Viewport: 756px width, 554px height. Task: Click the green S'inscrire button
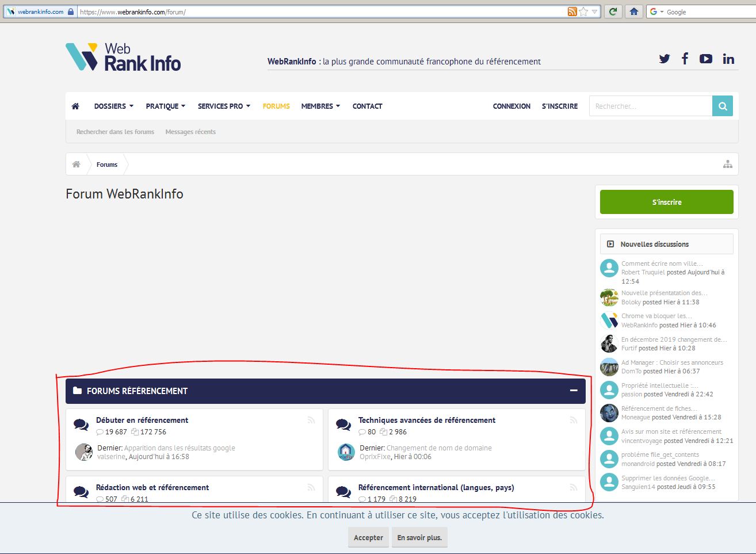click(x=667, y=202)
